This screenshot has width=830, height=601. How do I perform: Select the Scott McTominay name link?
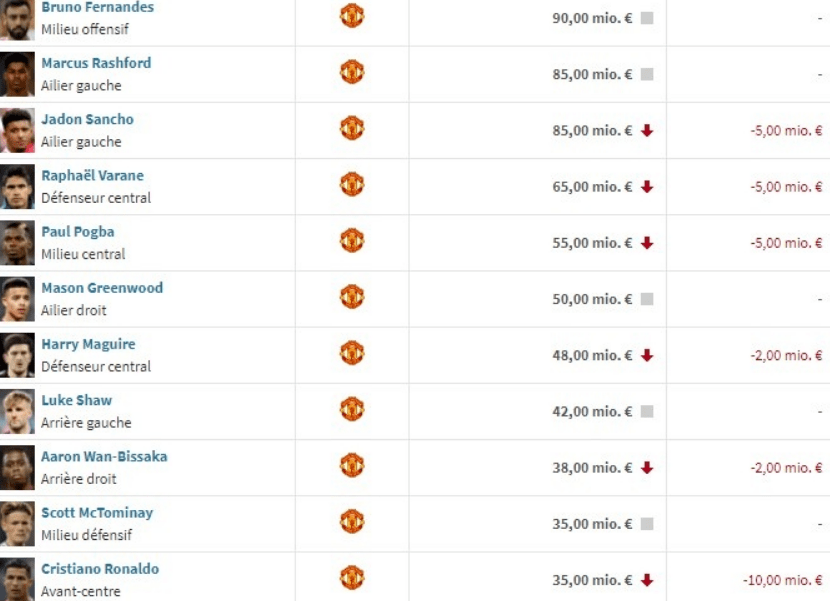point(97,513)
